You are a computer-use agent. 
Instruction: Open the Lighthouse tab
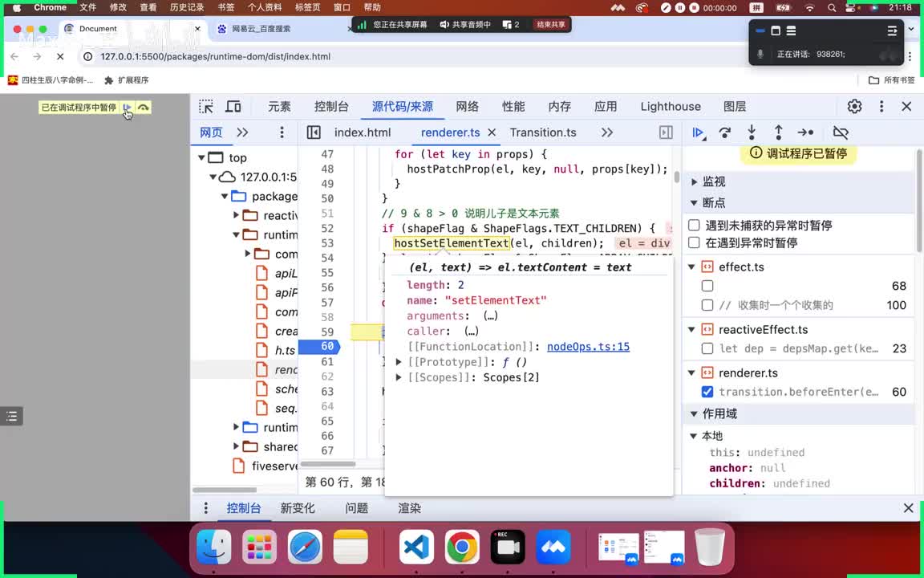[x=671, y=107]
